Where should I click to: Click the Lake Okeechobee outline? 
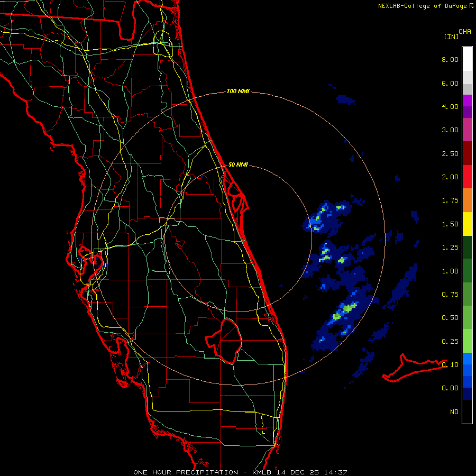coord(224,341)
